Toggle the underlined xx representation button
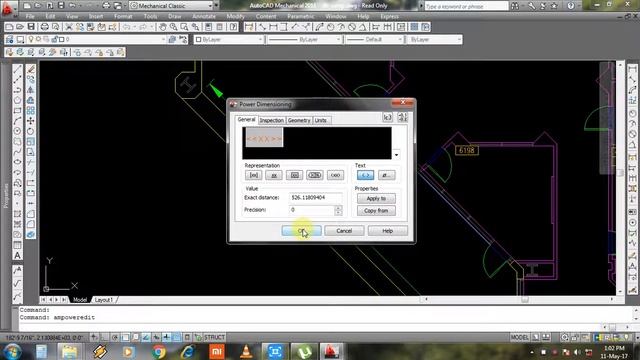The image size is (640, 360). (274, 175)
